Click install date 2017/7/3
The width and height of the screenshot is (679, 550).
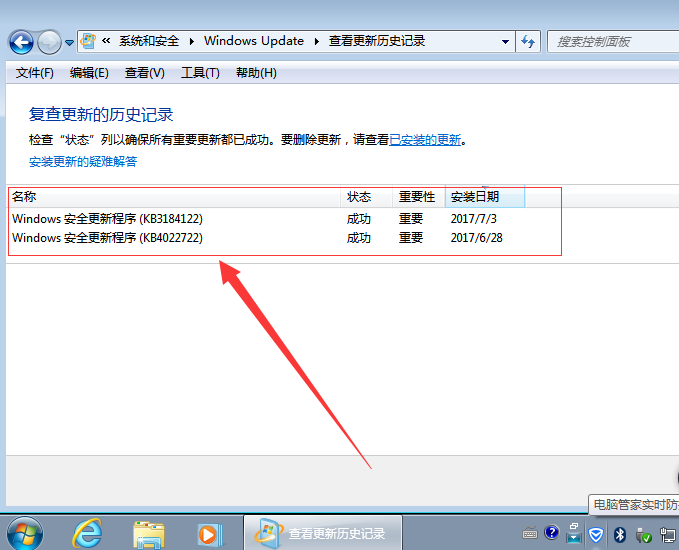(473, 219)
